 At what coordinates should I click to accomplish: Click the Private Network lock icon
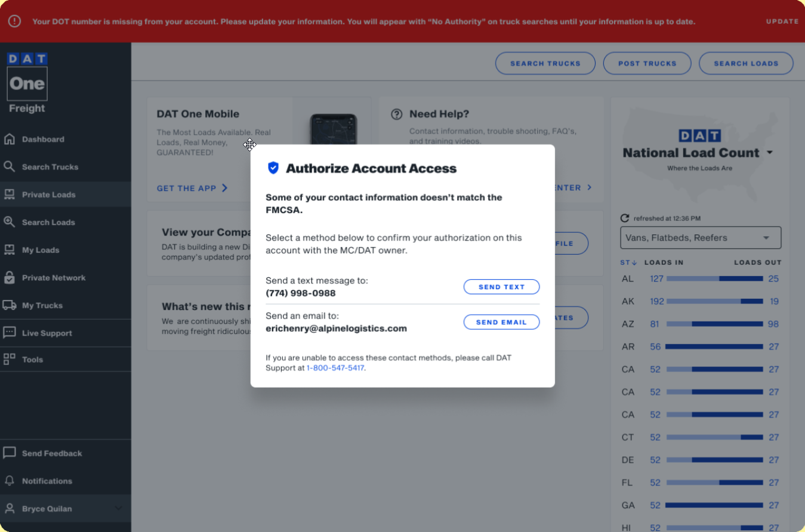[9, 277]
